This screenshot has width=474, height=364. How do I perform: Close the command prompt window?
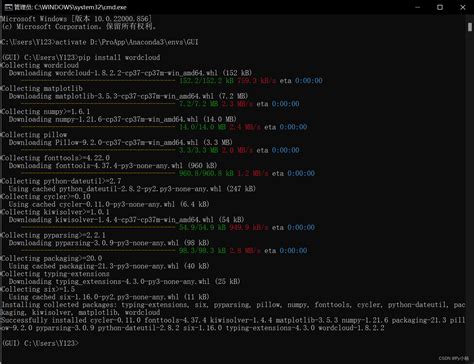463,7
